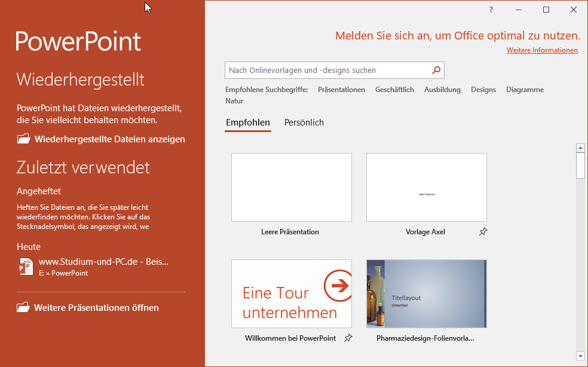Open the help question mark
Image resolution: width=588 pixels, height=367 pixels.
click(491, 10)
